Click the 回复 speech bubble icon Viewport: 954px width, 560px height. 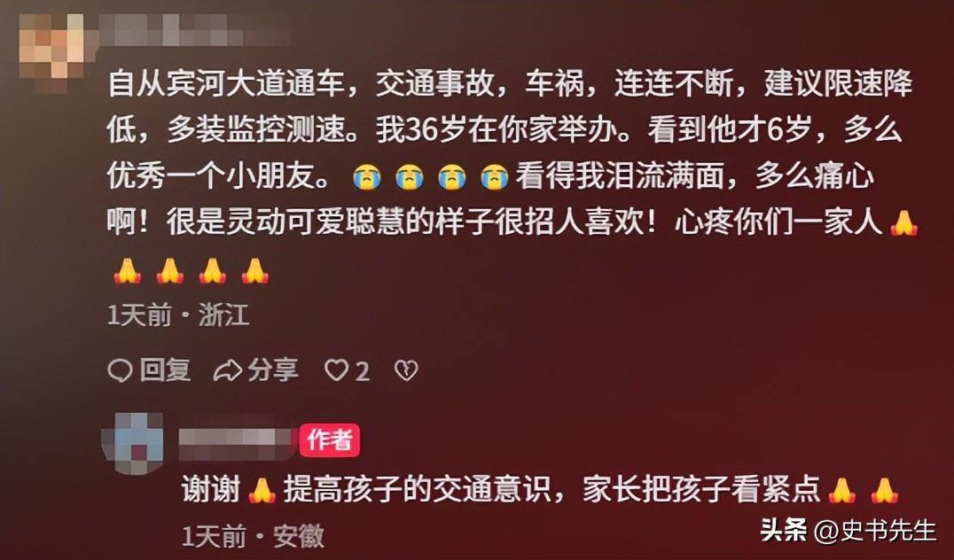[119, 370]
